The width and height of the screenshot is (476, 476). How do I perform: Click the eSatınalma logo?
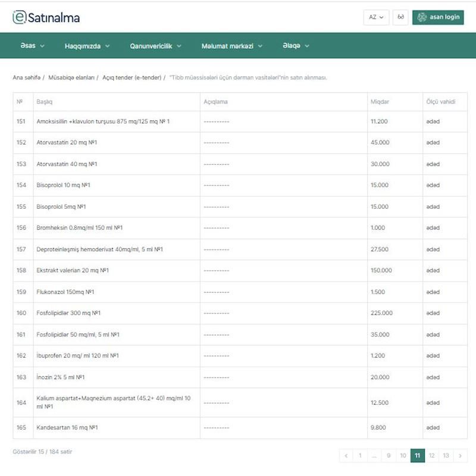click(x=46, y=17)
